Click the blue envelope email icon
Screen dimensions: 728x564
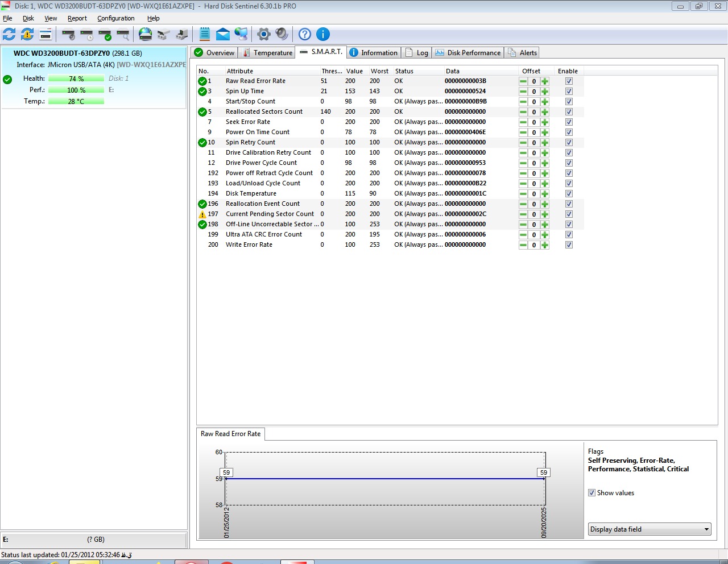coord(223,34)
